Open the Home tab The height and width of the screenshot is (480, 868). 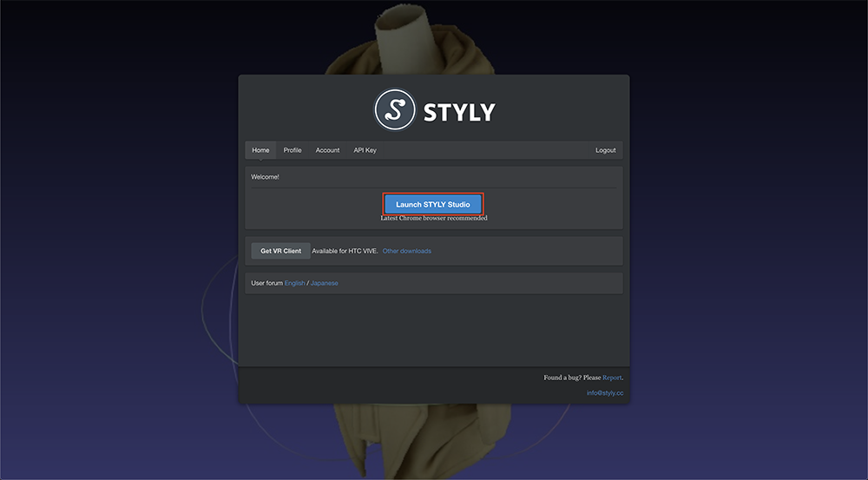point(260,150)
